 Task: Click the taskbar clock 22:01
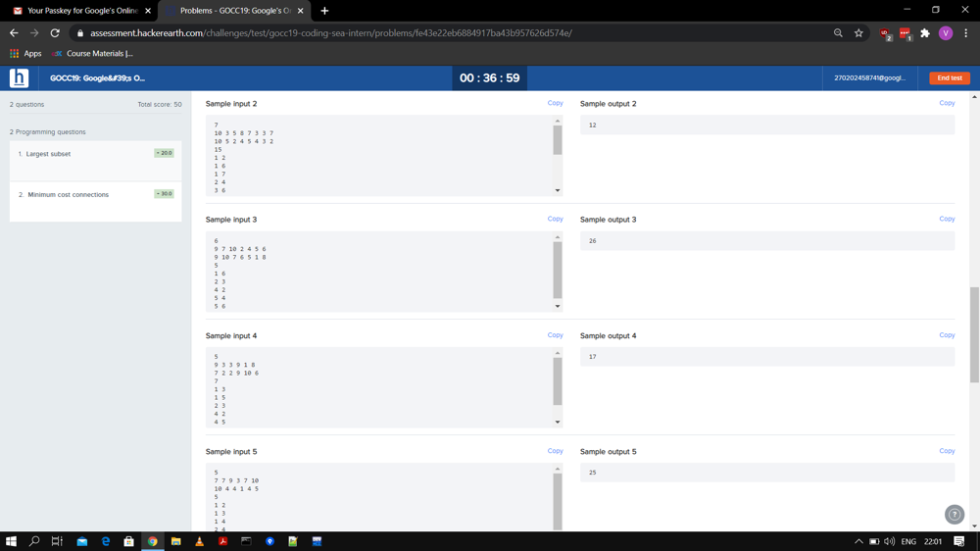tap(933, 541)
